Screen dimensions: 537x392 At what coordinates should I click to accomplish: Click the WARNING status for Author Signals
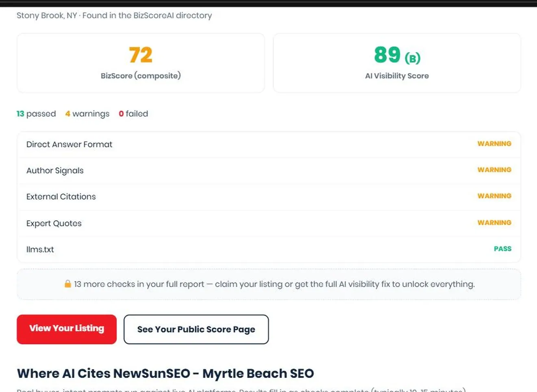tap(494, 170)
